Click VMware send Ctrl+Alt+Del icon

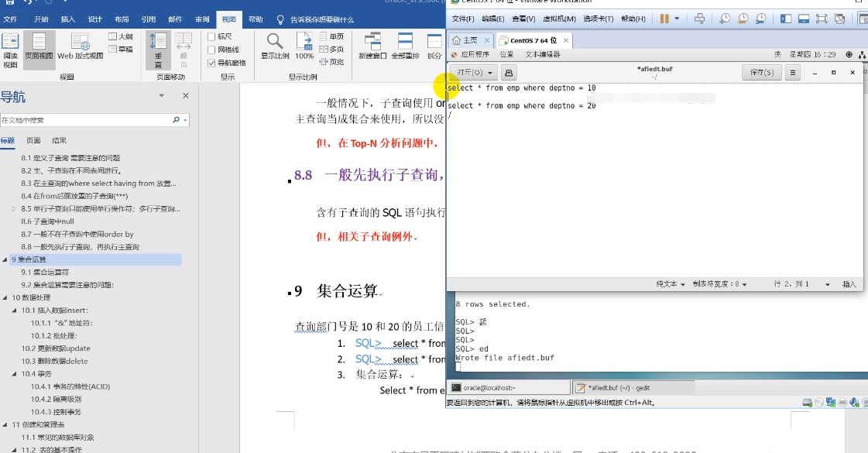(700, 19)
